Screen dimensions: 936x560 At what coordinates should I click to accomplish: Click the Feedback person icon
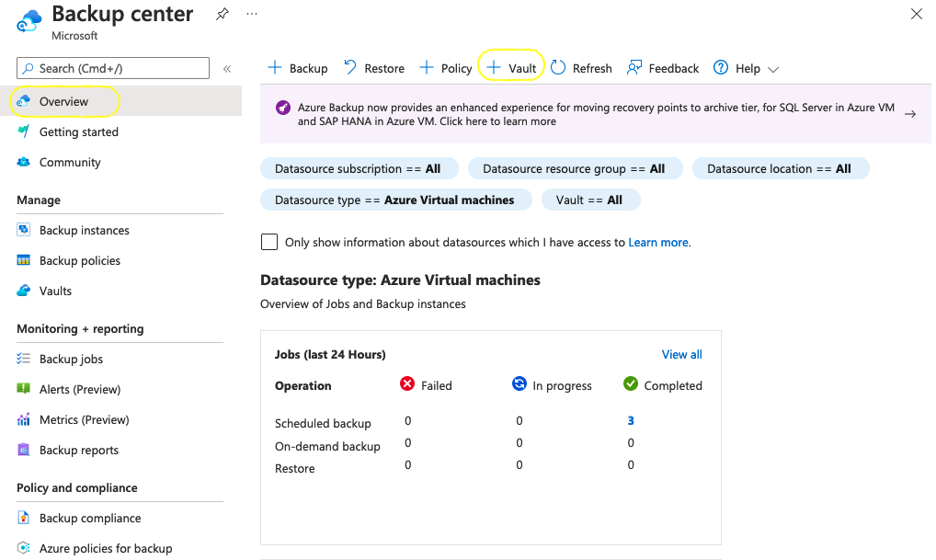(x=634, y=67)
